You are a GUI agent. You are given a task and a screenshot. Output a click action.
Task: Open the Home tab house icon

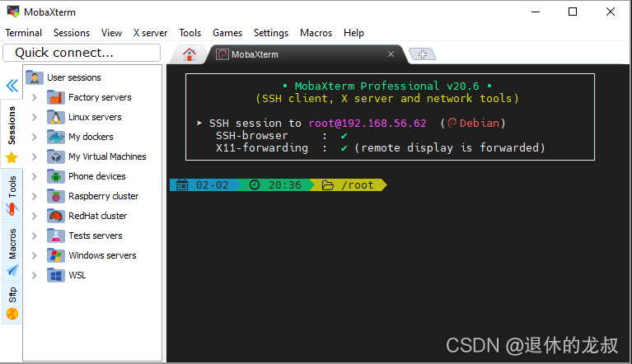(x=189, y=54)
